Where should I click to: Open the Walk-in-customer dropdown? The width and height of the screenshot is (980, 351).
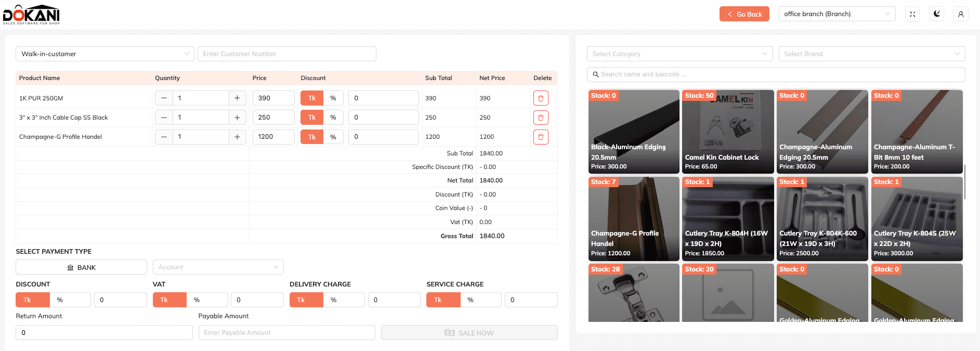coord(105,54)
